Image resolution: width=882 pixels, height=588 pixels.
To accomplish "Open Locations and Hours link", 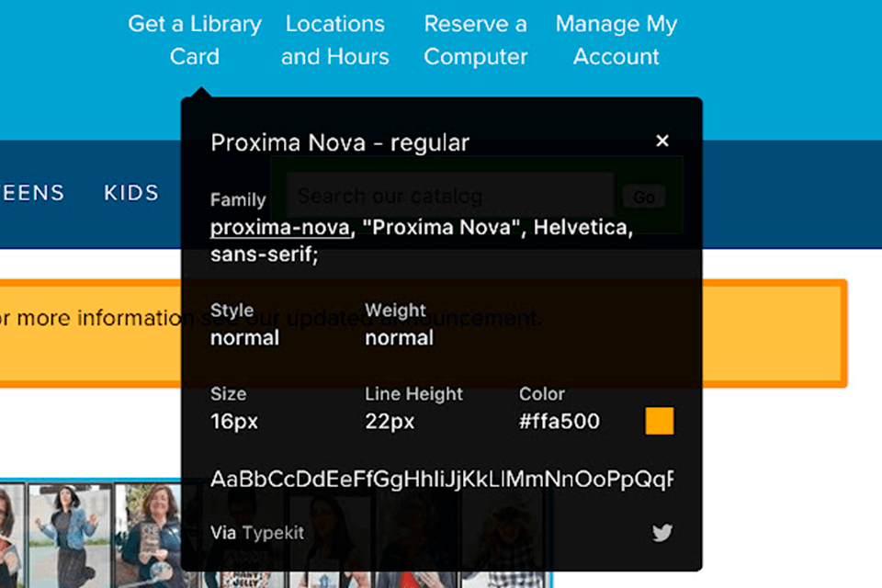I will click(335, 40).
